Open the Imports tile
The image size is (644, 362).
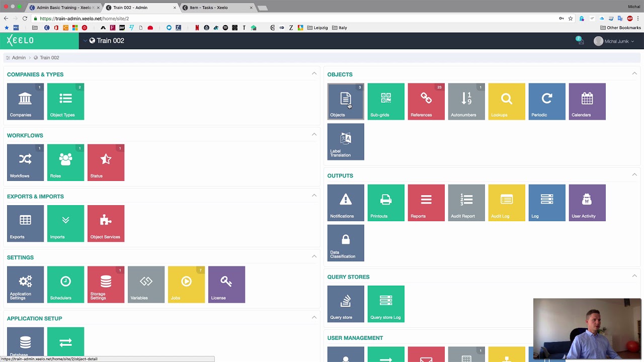pos(65,224)
